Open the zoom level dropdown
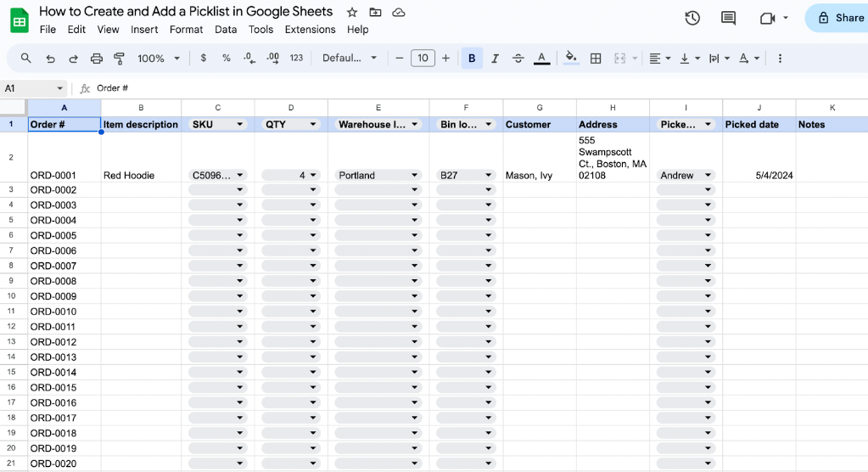The width and height of the screenshot is (868, 472). [159, 59]
